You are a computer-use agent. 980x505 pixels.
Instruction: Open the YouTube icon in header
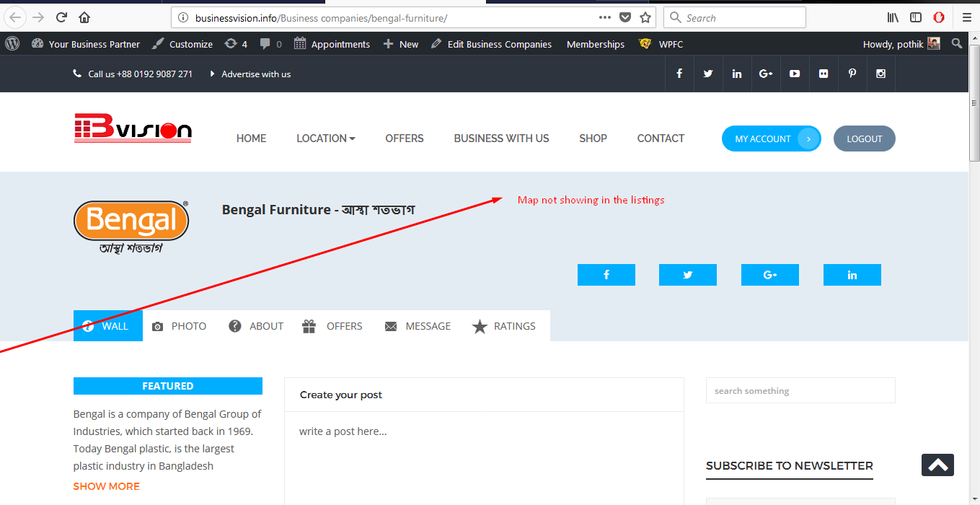pos(795,74)
